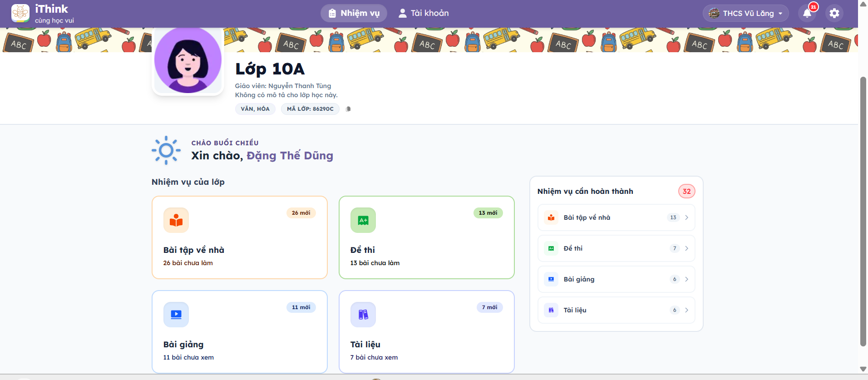Click the purple Tài liệu books icon
Image resolution: width=868 pixels, height=380 pixels.
[363, 315]
